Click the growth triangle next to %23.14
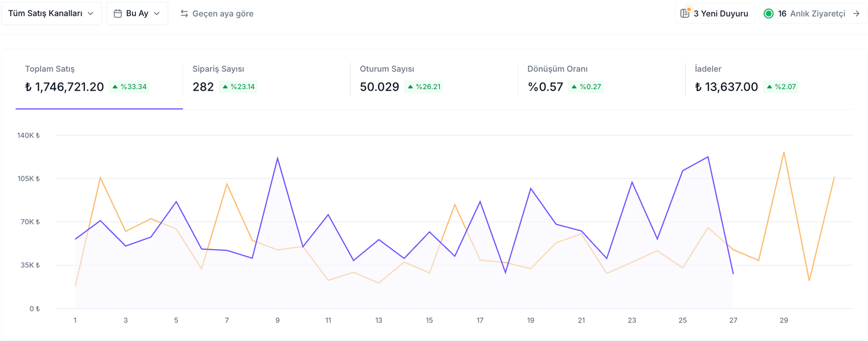This screenshot has width=868, height=341. click(225, 87)
